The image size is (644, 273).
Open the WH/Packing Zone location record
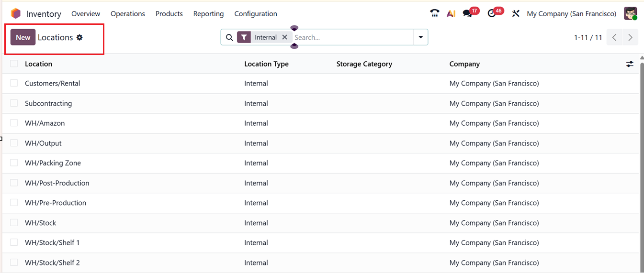click(53, 163)
